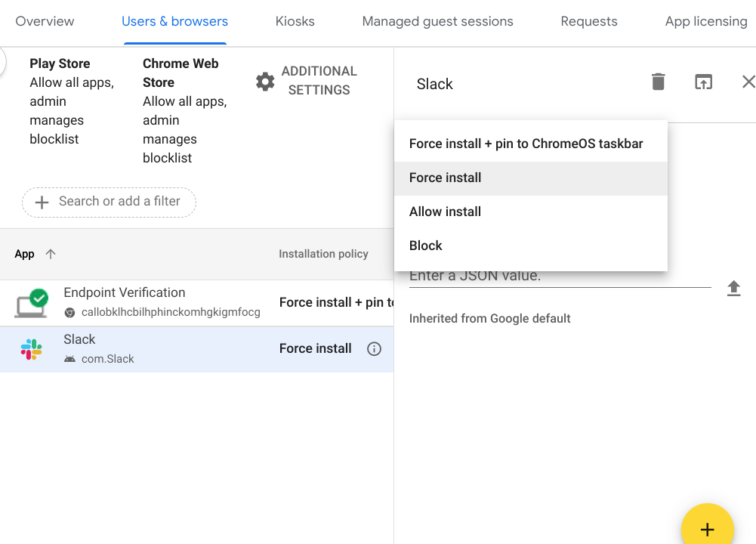Click Inherited from Google default text
This screenshot has width=756, height=544.
490,318
